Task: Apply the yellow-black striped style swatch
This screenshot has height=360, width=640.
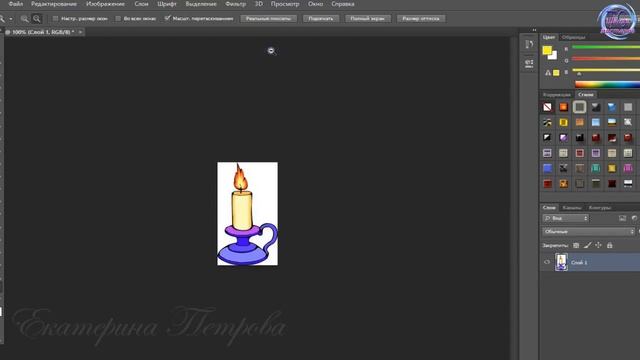Action: (547, 122)
